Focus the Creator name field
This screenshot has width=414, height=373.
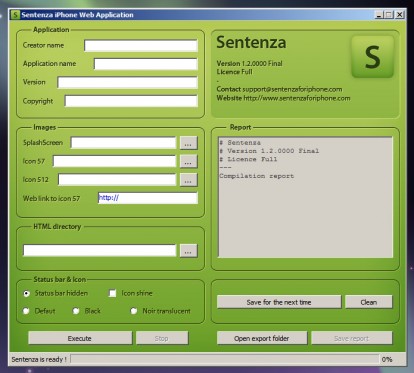tap(141, 45)
